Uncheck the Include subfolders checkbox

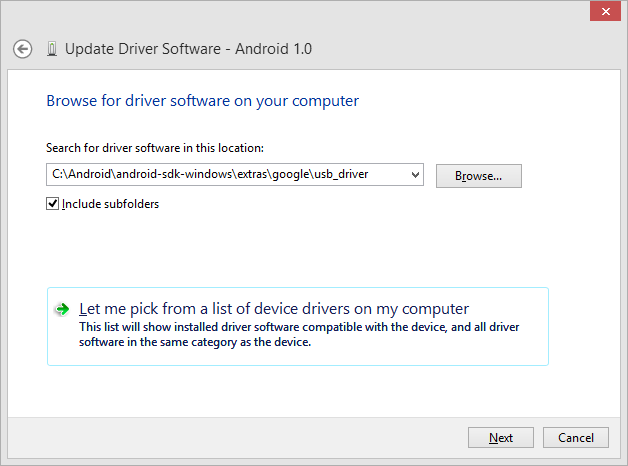[x=53, y=204]
